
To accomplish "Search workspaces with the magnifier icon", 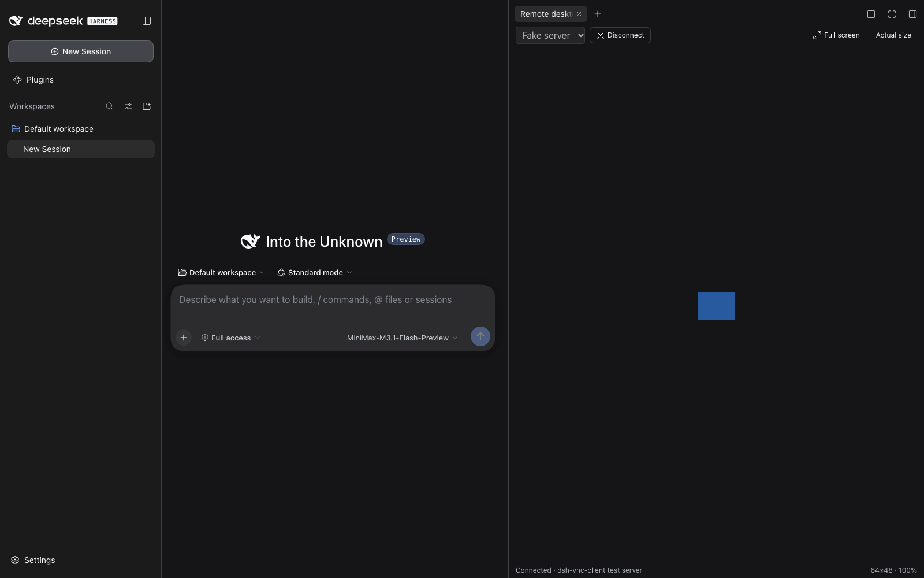I will coord(110,106).
